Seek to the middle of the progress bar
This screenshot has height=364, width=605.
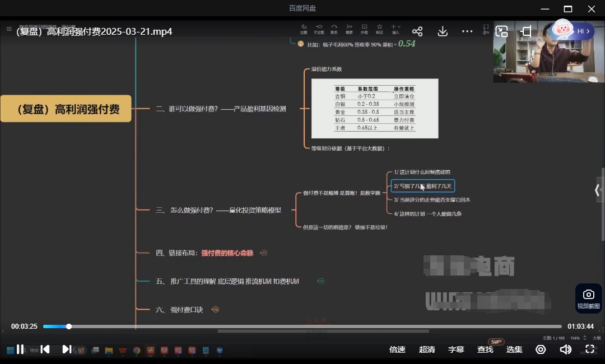[302, 326]
